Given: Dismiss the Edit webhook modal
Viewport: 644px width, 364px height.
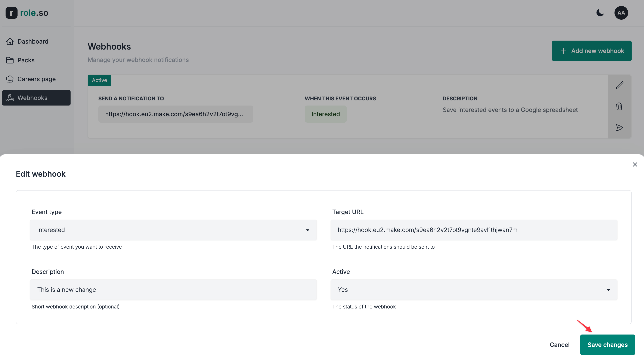Looking at the screenshot, I should click(635, 164).
